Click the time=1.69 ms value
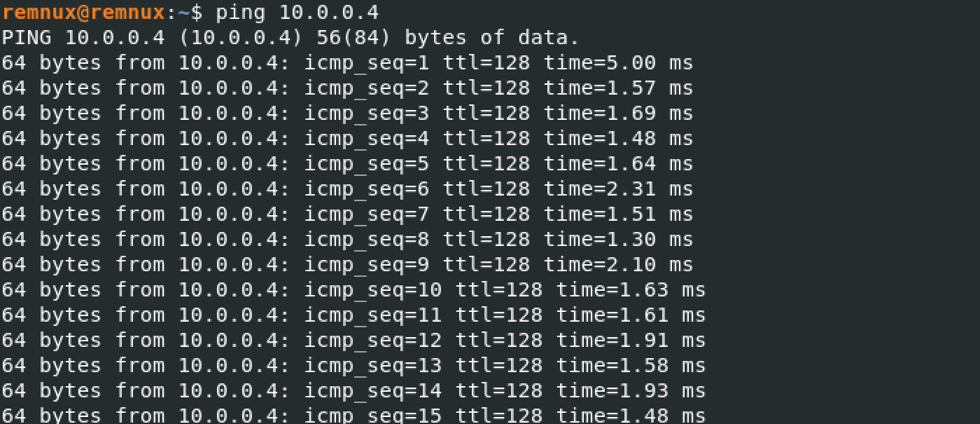Image resolution: width=980 pixels, height=424 pixels. coord(618,114)
